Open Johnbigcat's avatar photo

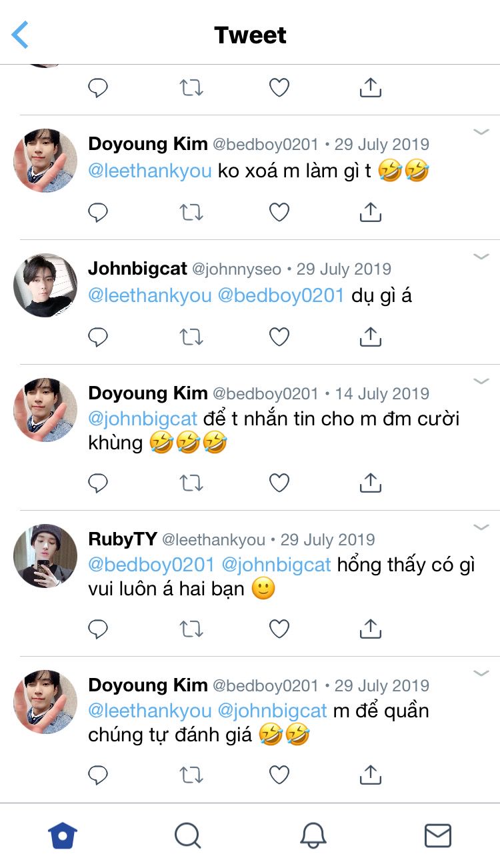45,285
